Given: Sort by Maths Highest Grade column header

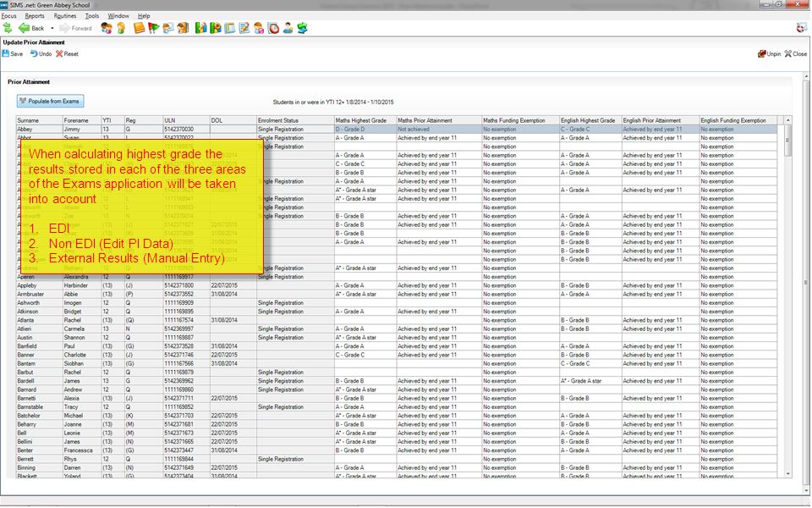Looking at the screenshot, I should [365, 120].
